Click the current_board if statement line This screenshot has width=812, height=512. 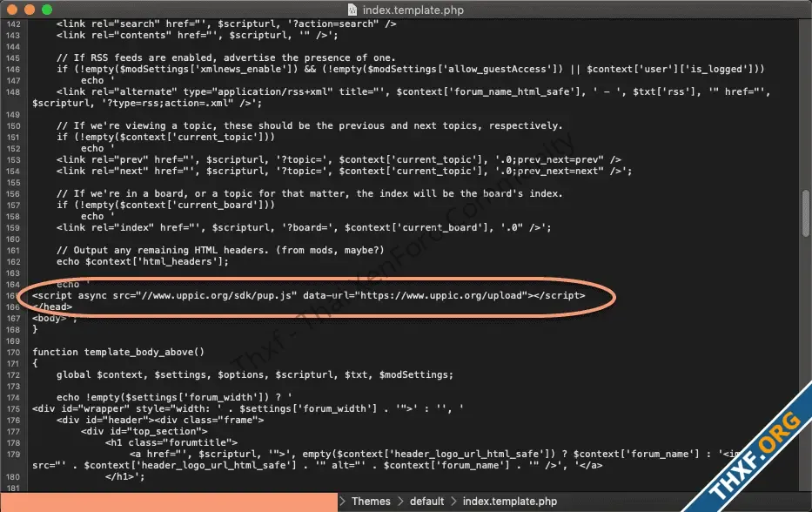tap(165, 205)
